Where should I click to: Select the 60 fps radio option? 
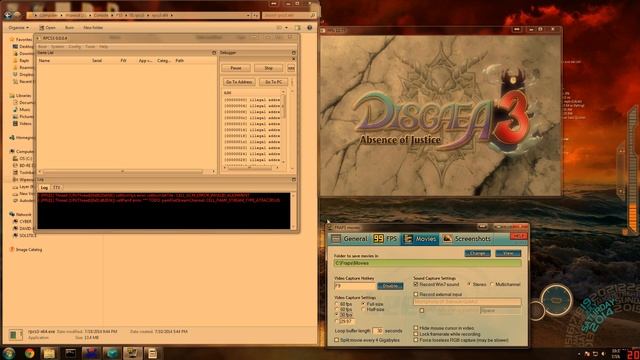[x=337, y=304]
